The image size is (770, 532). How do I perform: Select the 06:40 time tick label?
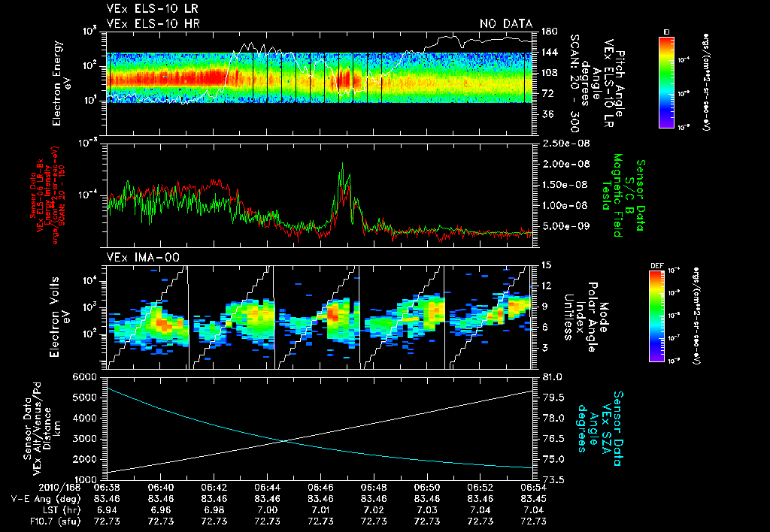tap(160, 489)
